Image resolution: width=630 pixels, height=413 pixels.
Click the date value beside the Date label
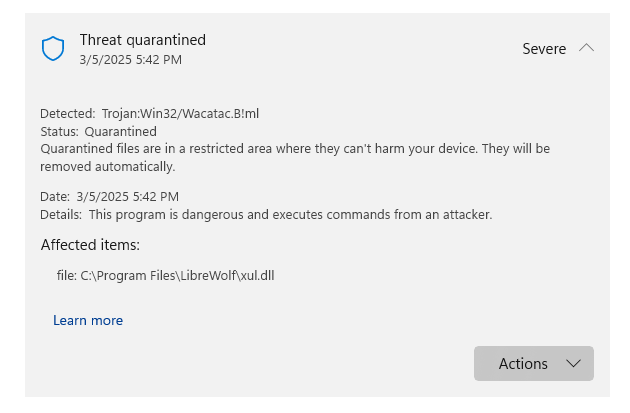coord(127,196)
